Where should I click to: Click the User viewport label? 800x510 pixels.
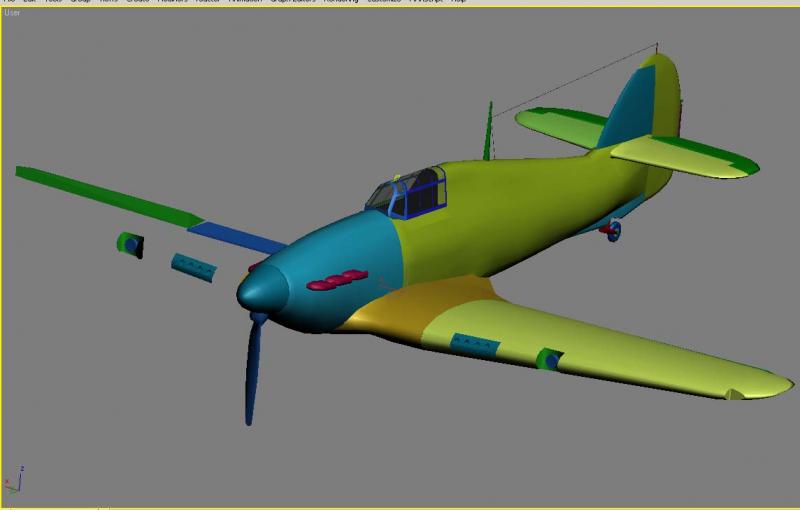point(12,13)
